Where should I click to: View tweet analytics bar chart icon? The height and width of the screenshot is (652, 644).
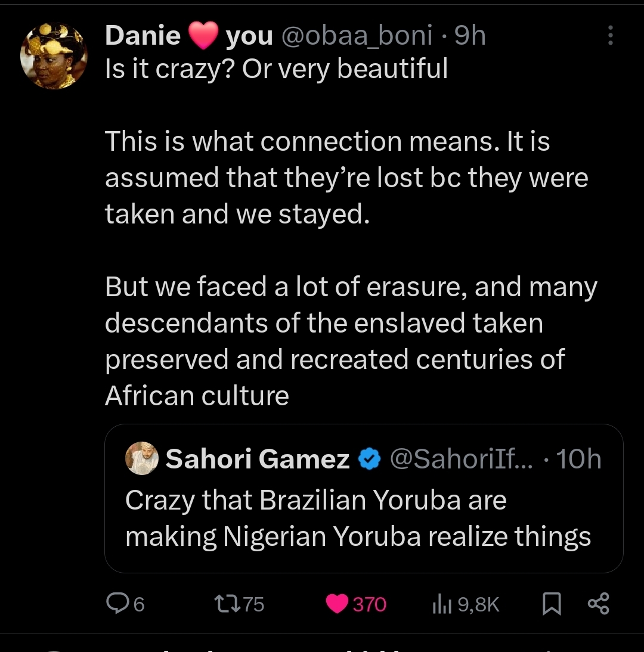click(x=440, y=604)
